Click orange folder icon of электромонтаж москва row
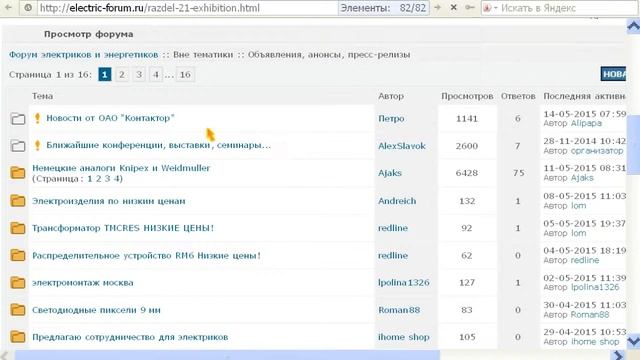 coord(18,282)
